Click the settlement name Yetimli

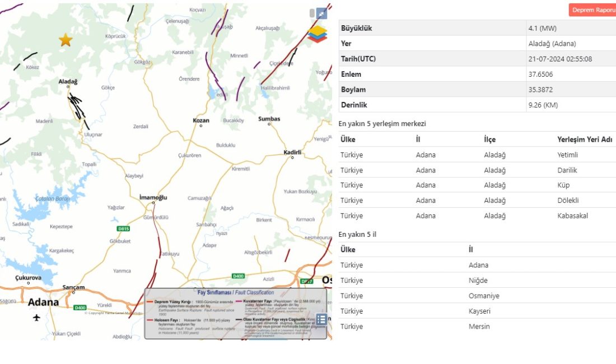(567, 155)
